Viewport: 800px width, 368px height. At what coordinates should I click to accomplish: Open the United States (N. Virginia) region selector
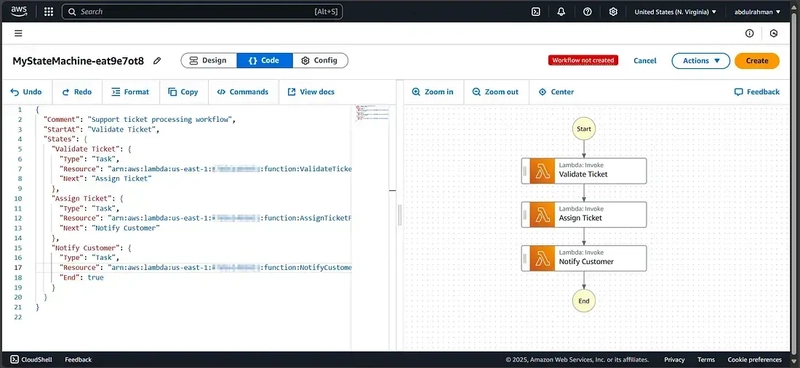click(x=675, y=12)
